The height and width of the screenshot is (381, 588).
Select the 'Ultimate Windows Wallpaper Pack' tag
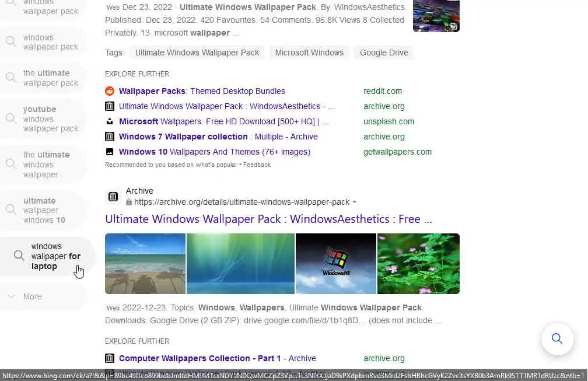(x=197, y=53)
